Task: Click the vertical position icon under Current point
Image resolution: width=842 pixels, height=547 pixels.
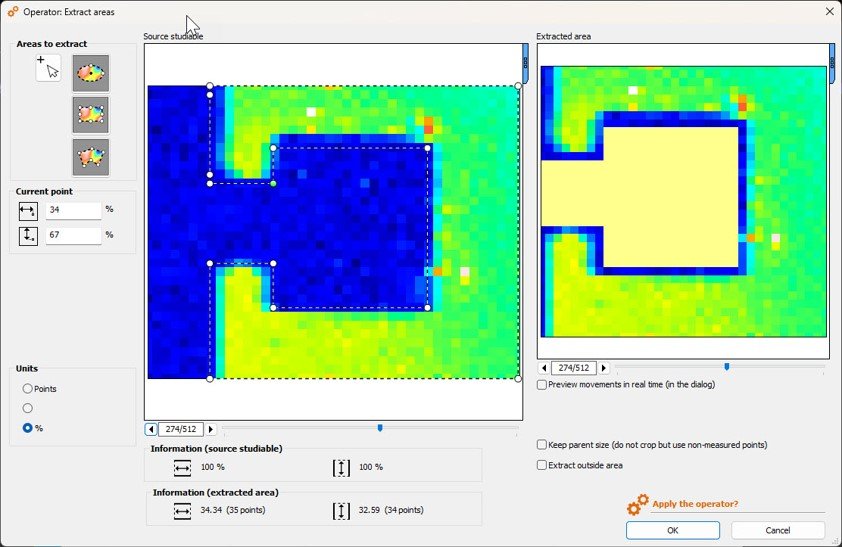Action: point(28,235)
